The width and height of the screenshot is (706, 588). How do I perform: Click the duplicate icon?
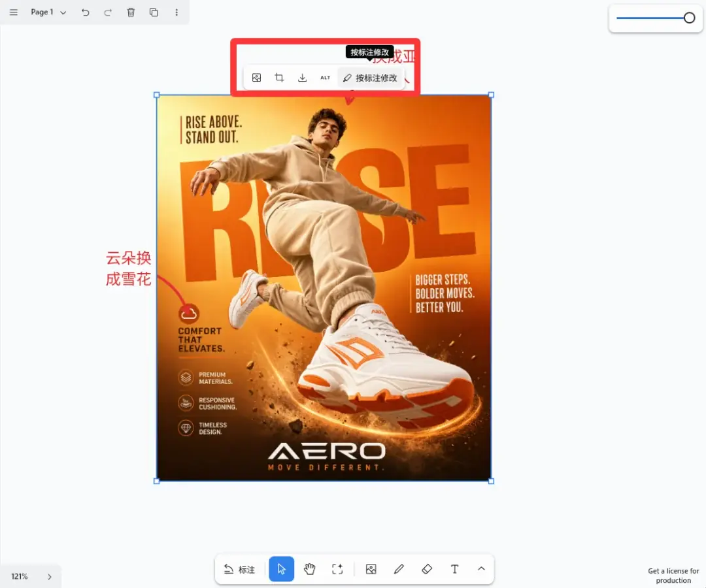pyautogui.click(x=154, y=12)
